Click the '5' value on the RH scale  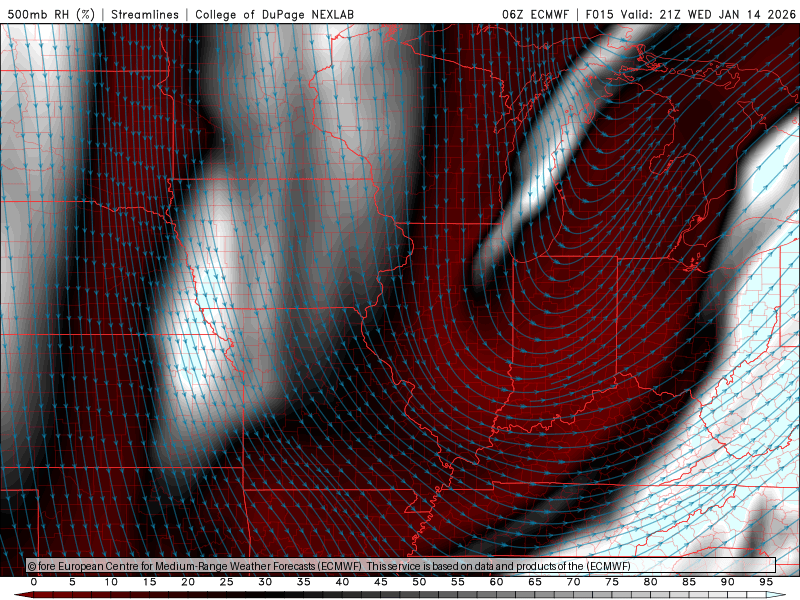point(72,582)
